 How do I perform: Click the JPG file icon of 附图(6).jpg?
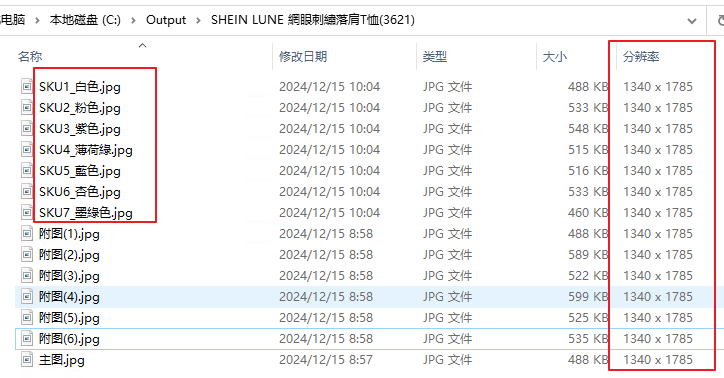(x=27, y=338)
